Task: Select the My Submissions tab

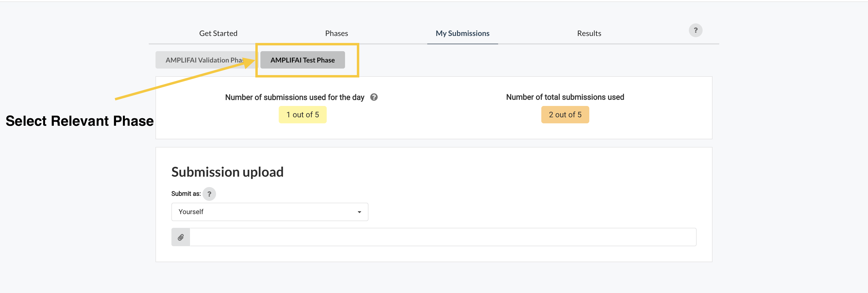Action: click(462, 33)
